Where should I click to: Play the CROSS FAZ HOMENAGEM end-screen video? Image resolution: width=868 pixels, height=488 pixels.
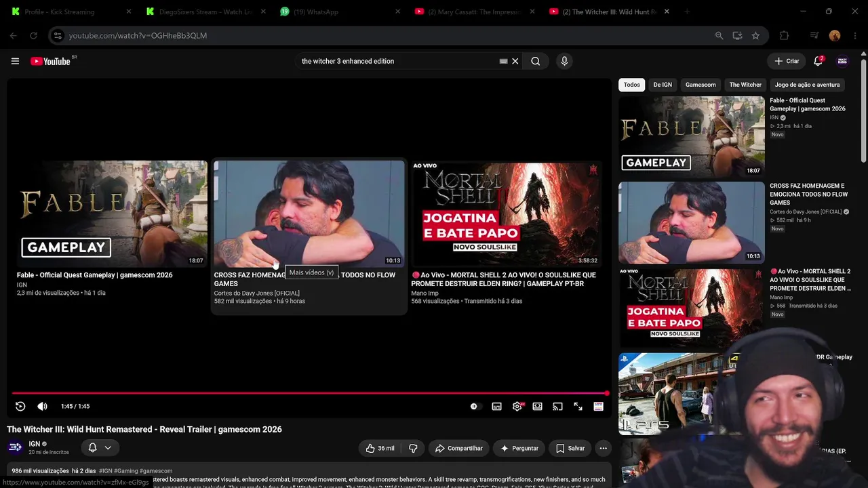(309, 214)
